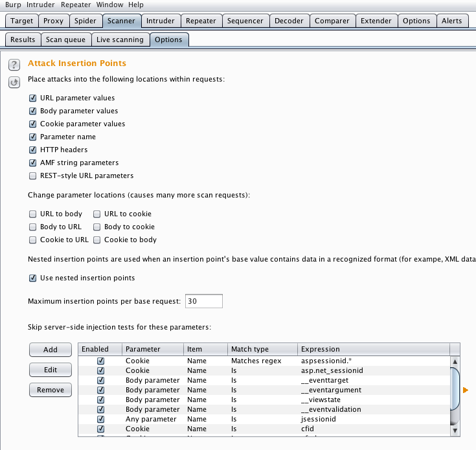
Task: Click the Add button
Action: (51, 350)
